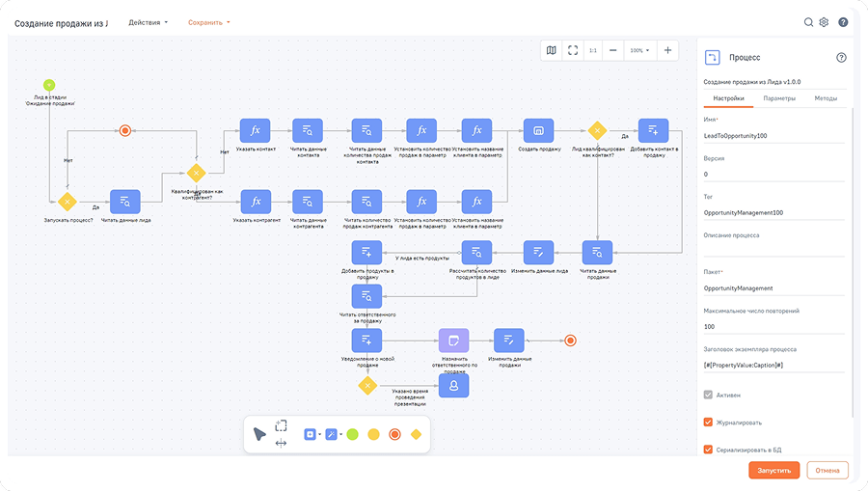Open the settings gear in header
868x491 pixels.
(824, 22)
